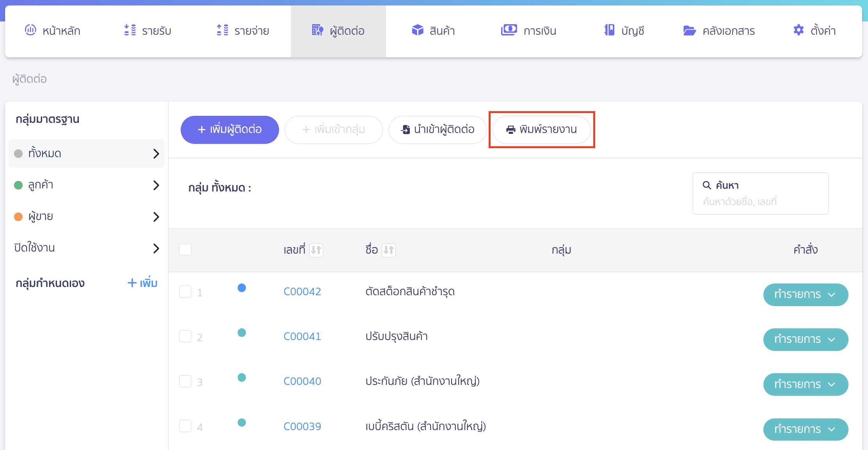Check the row for C00040
The width and height of the screenshot is (868, 450).
point(185,381)
